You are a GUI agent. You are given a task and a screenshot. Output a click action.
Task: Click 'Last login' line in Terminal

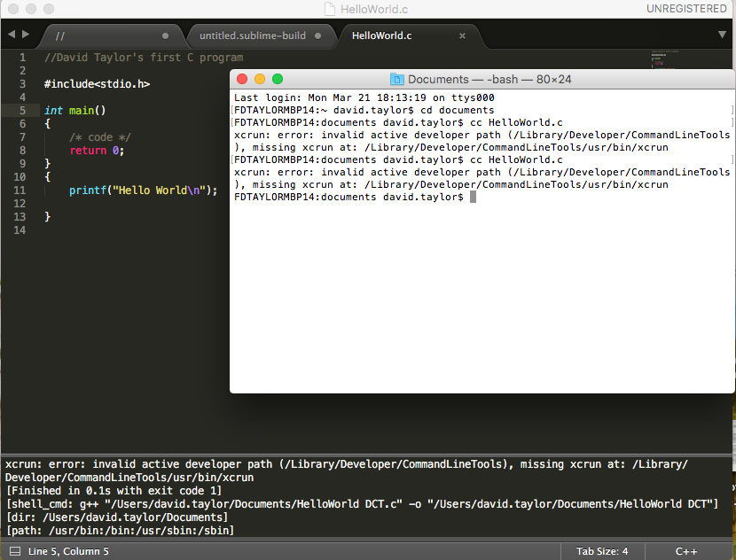click(364, 97)
